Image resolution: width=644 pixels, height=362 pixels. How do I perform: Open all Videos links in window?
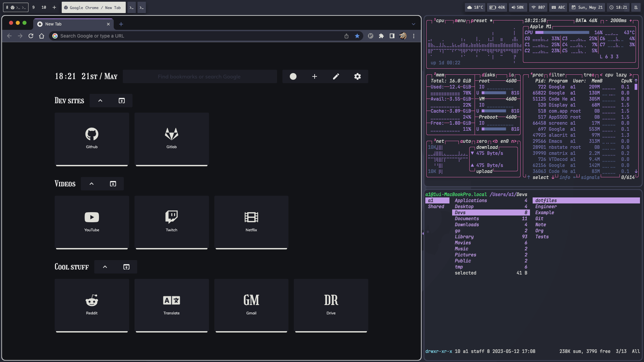coord(113,184)
